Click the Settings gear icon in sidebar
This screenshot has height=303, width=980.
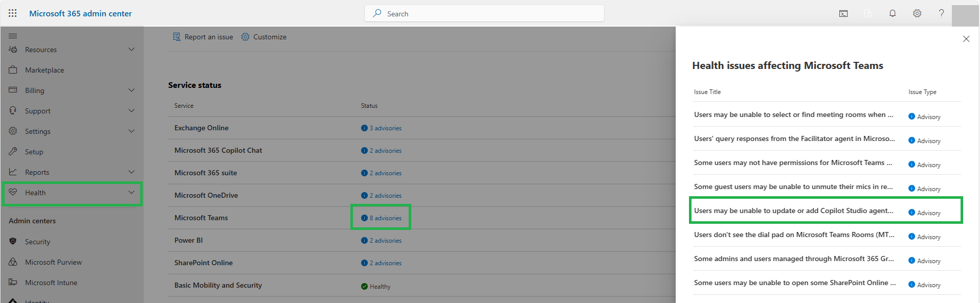[13, 131]
